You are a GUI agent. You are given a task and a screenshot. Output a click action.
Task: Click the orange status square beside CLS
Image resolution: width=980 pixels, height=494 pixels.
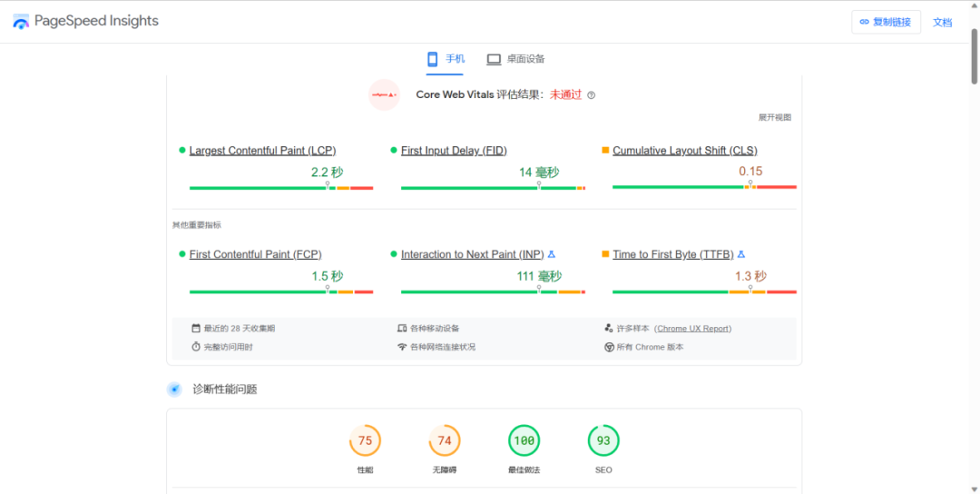tap(605, 150)
